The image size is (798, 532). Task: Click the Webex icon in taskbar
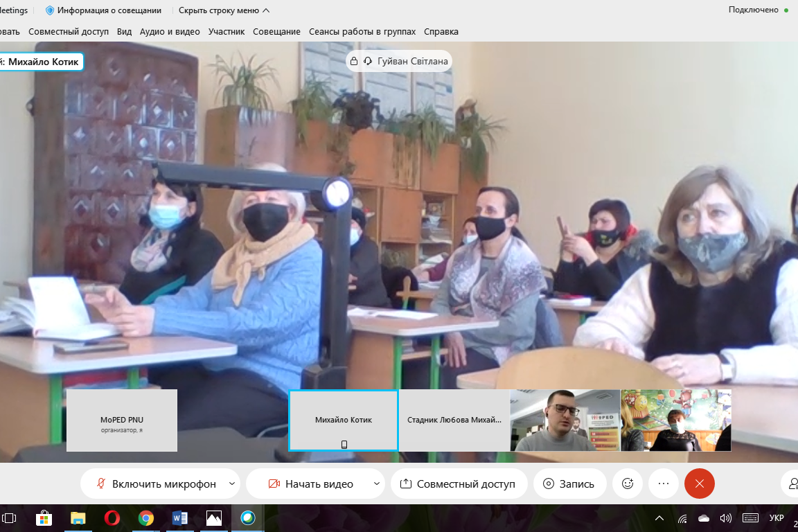click(x=247, y=518)
